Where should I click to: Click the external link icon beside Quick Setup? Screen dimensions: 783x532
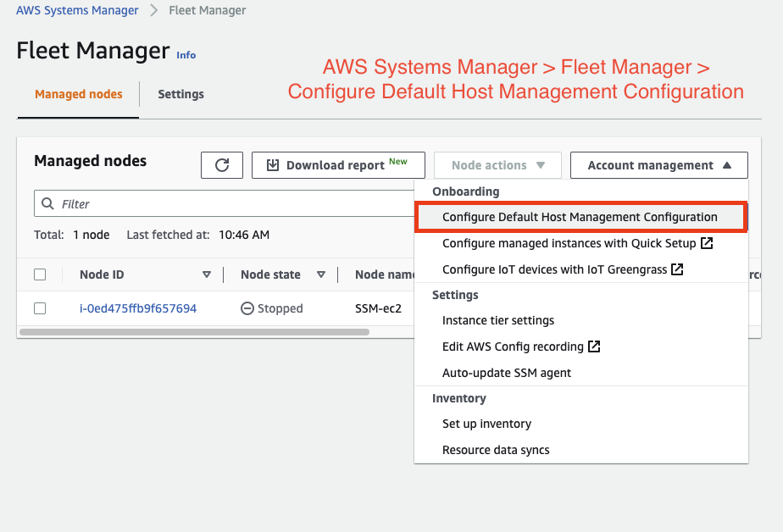[707, 244]
